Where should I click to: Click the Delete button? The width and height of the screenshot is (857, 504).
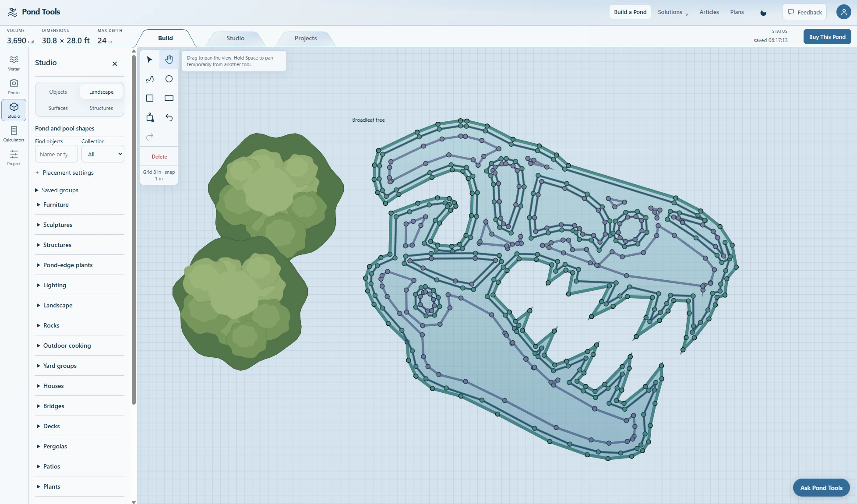pos(159,157)
